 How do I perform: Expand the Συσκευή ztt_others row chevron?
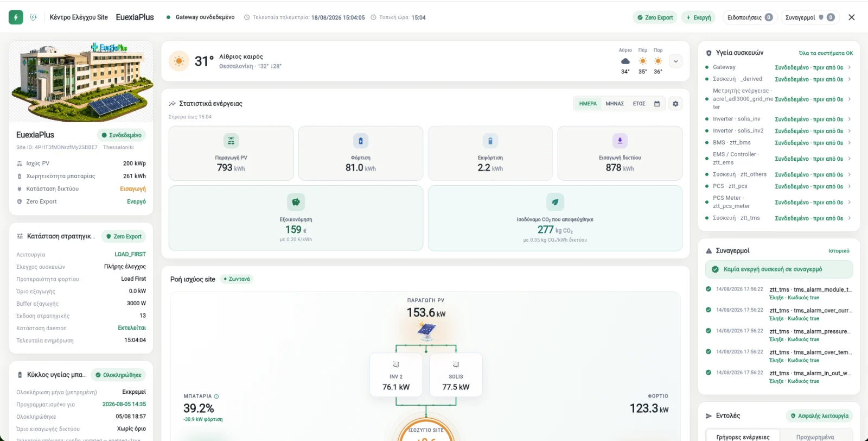pyautogui.click(x=849, y=174)
